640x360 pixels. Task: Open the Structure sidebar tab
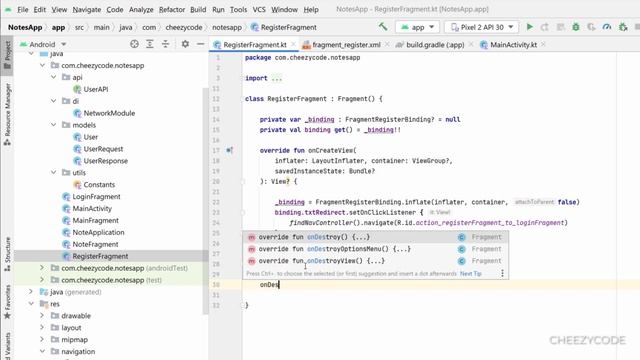(7, 254)
